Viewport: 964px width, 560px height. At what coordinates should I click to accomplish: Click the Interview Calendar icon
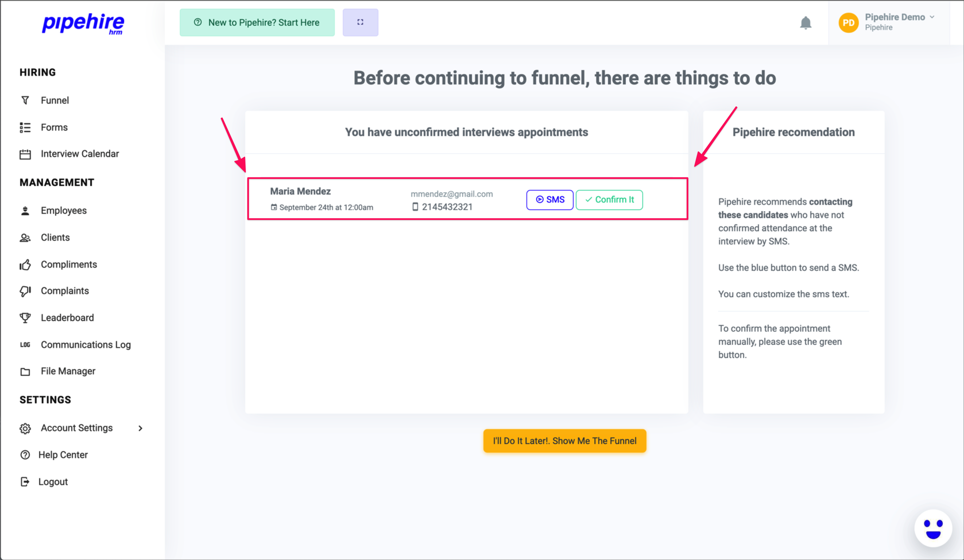point(25,154)
